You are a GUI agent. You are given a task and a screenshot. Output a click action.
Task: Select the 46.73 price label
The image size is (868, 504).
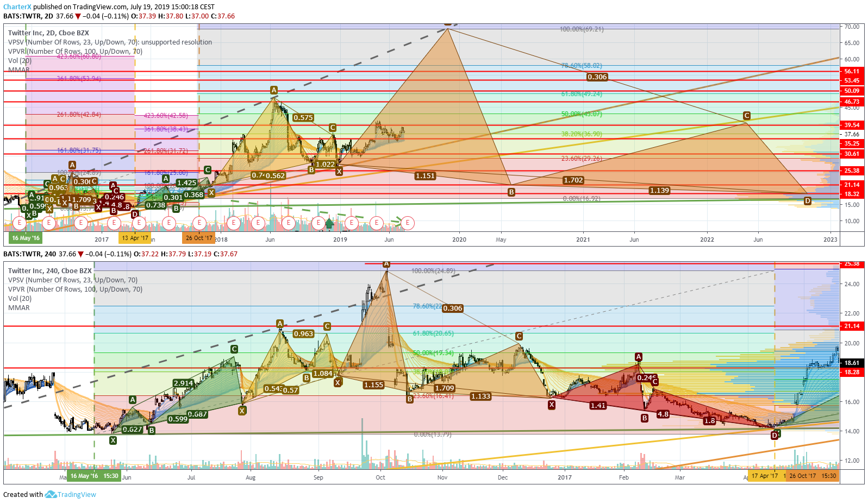(852, 102)
